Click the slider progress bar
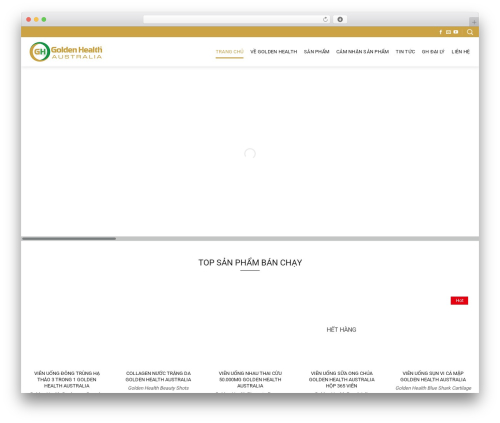Image resolution: width=500 pixels, height=423 pixels. pos(250,239)
